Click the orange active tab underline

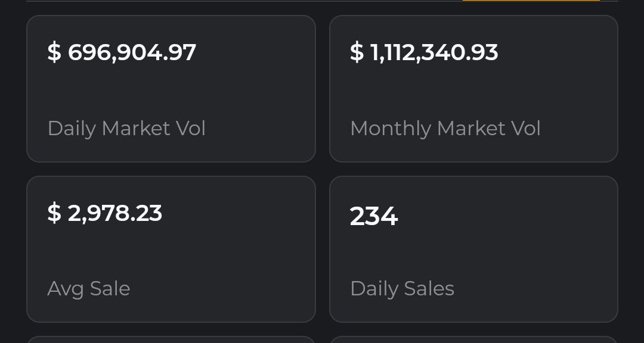[531, 1]
